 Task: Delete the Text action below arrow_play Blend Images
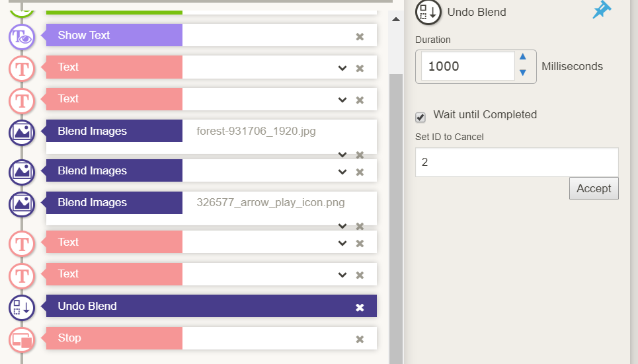click(360, 243)
